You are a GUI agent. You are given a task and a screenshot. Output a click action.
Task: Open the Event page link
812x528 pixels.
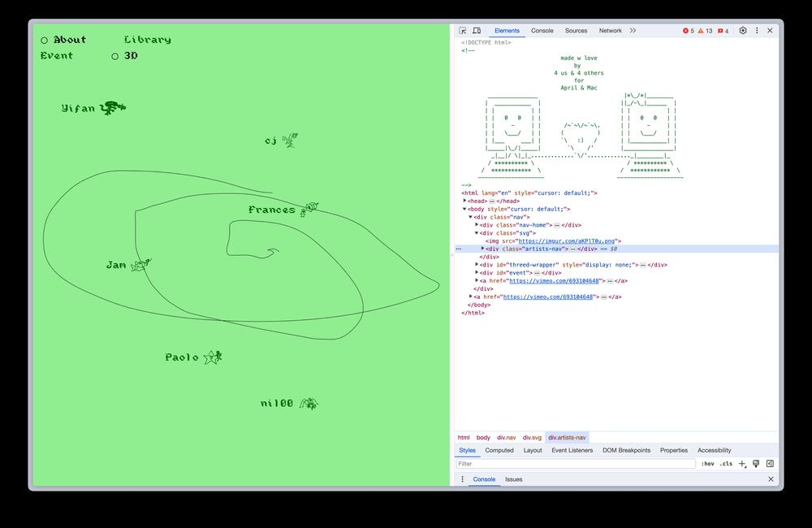57,55
